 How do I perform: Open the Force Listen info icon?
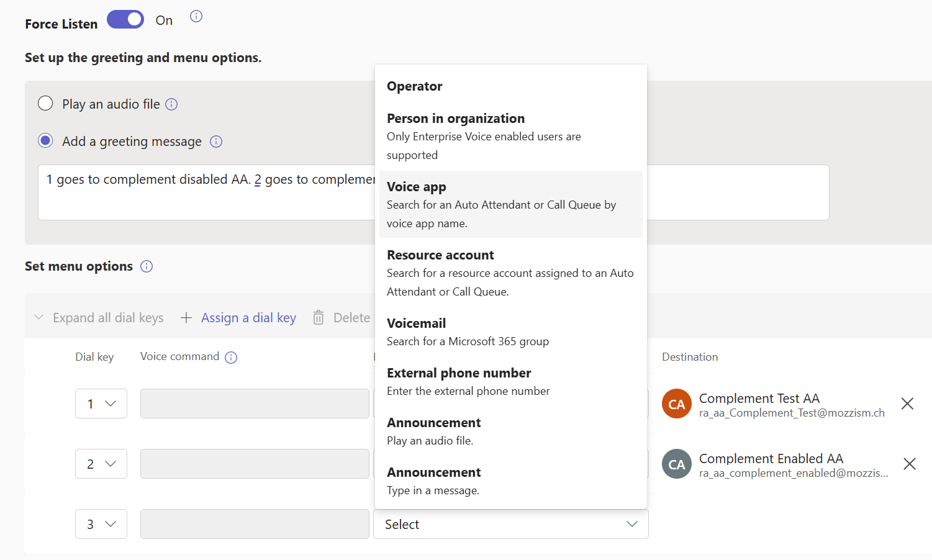coord(196,16)
